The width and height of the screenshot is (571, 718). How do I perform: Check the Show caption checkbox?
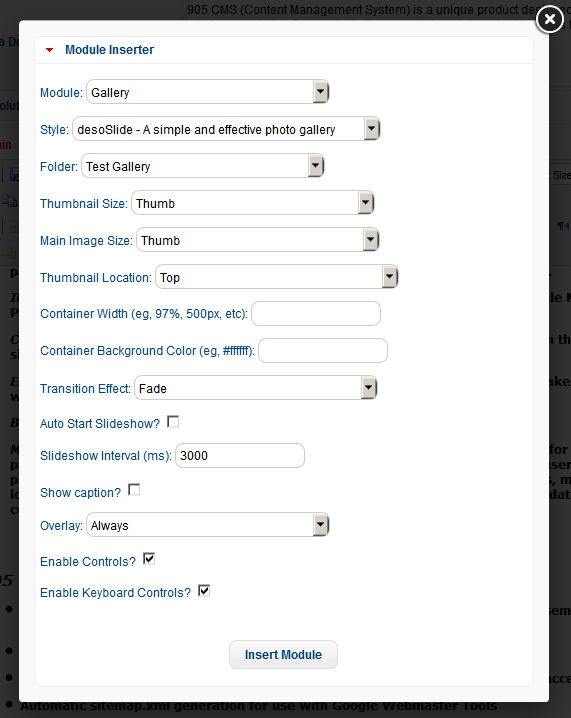134,490
